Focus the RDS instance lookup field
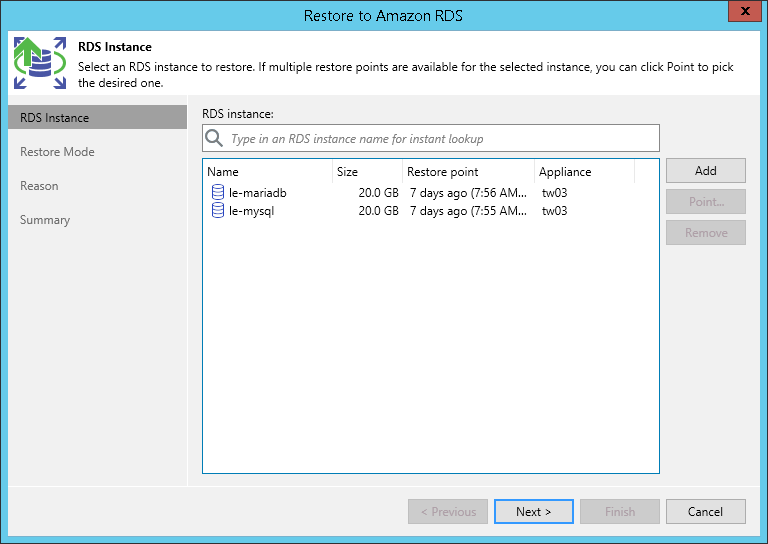 coord(431,138)
